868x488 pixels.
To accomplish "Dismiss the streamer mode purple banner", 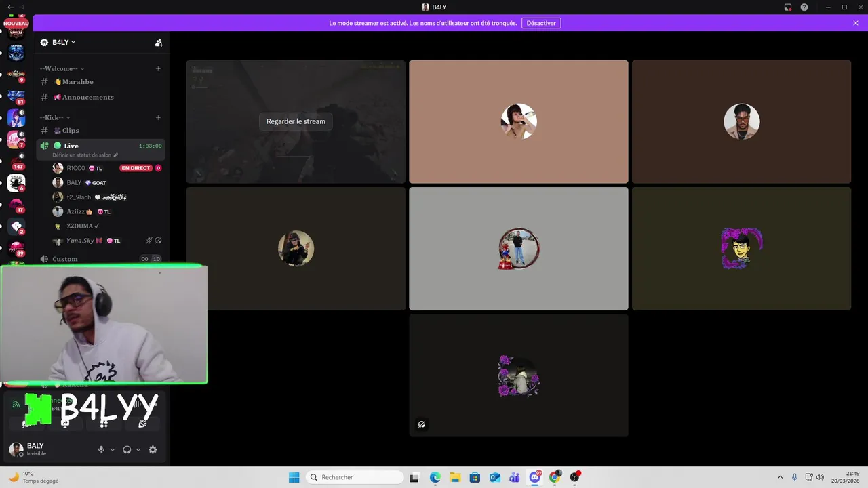I will [856, 23].
